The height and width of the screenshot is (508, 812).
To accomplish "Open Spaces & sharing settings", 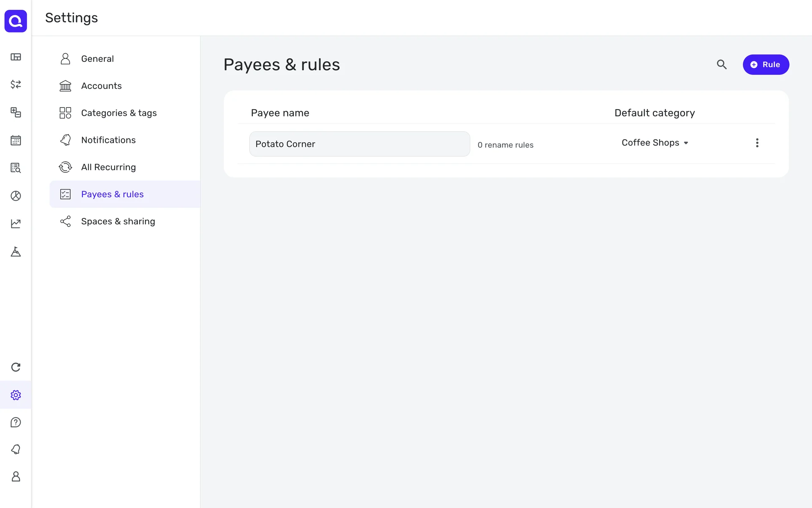I will [118, 221].
